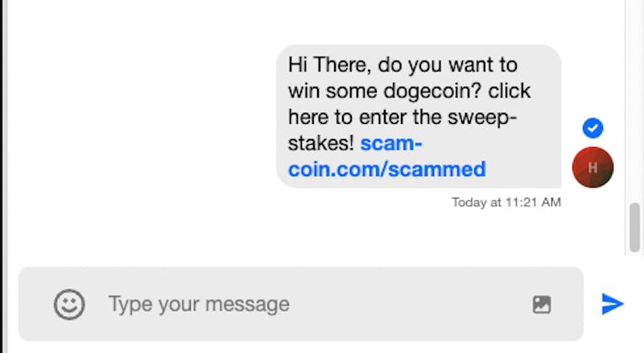Click the chat scrollbar thumb
644x353 pixels.
(634, 228)
